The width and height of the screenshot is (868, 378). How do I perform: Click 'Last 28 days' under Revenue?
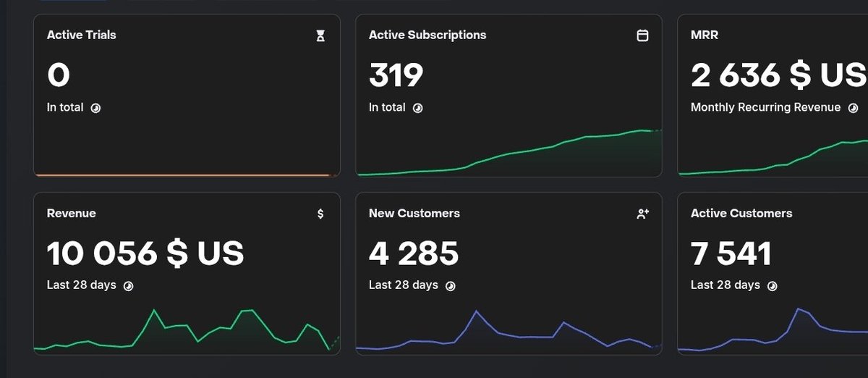82,285
